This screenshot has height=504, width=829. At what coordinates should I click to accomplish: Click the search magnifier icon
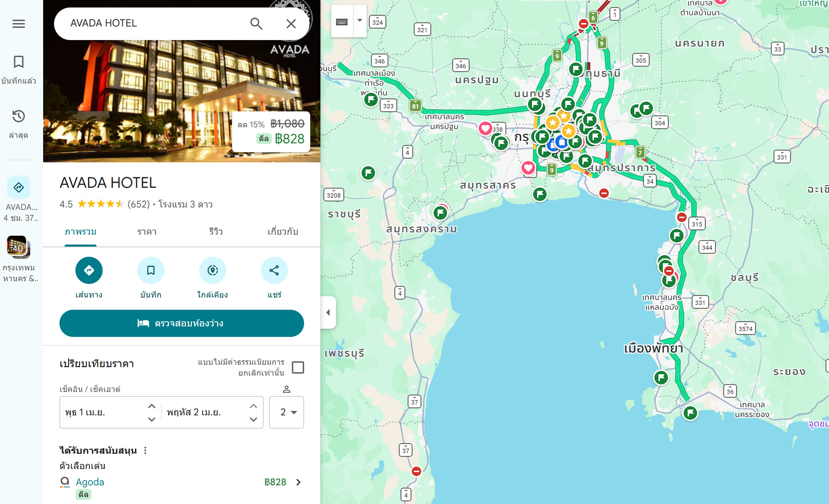point(256,24)
